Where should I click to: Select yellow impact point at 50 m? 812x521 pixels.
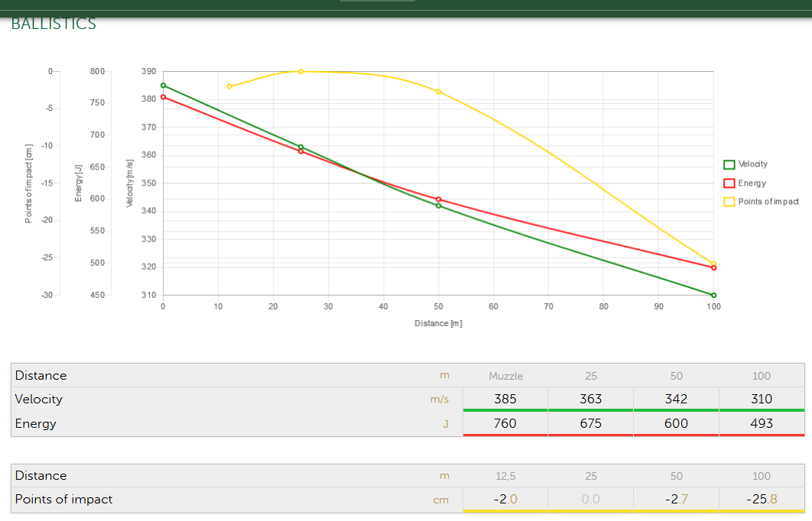(x=438, y=92)
